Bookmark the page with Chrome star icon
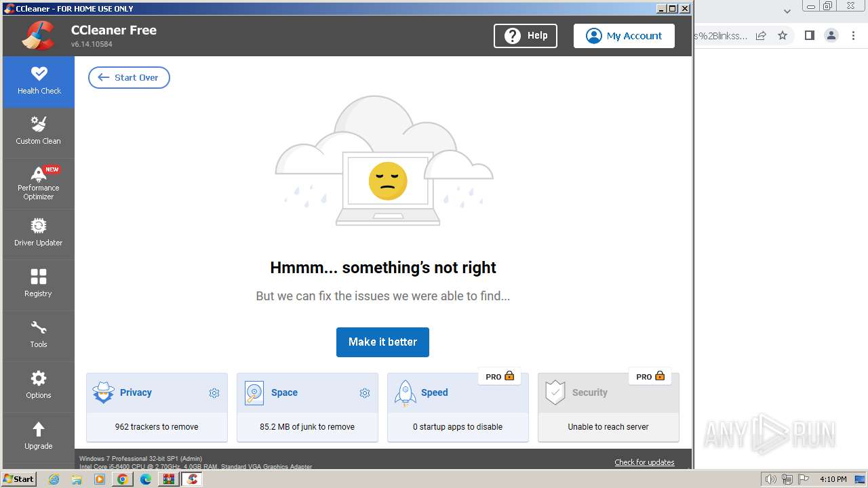 click(783, 36)
